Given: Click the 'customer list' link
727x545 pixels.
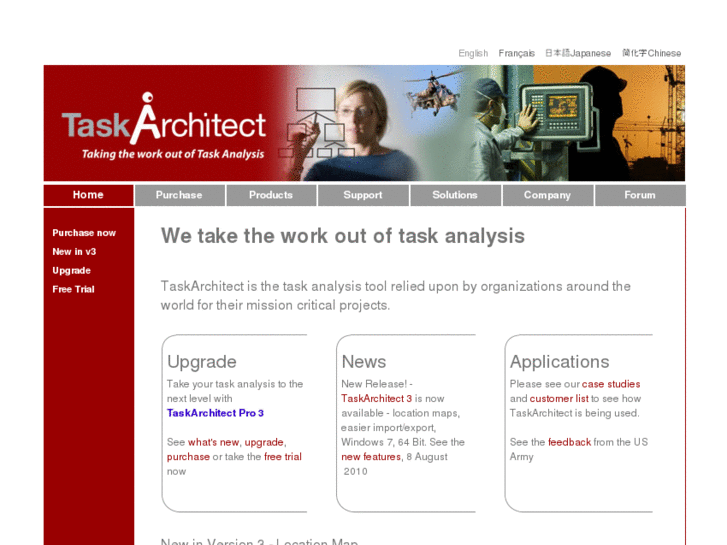Looking at the screenshot, I should point(559,398).
